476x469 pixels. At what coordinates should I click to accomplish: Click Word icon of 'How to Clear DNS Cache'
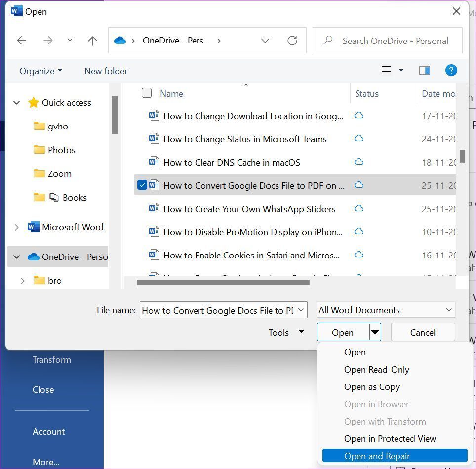(154, 162)
